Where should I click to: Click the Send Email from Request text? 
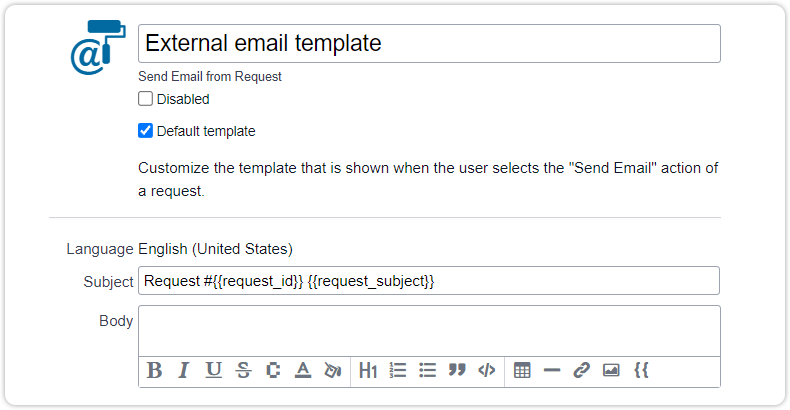pos(210,77)
